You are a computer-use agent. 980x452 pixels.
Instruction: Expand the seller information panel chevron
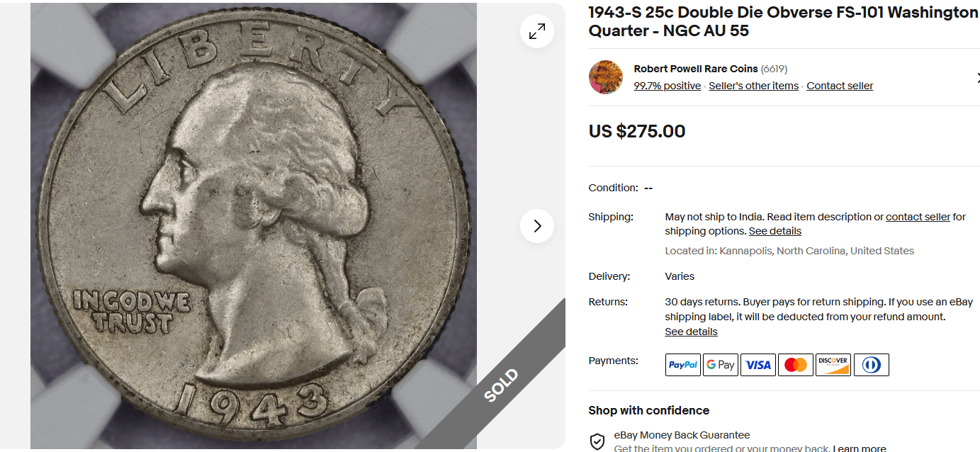coord(978,77)
